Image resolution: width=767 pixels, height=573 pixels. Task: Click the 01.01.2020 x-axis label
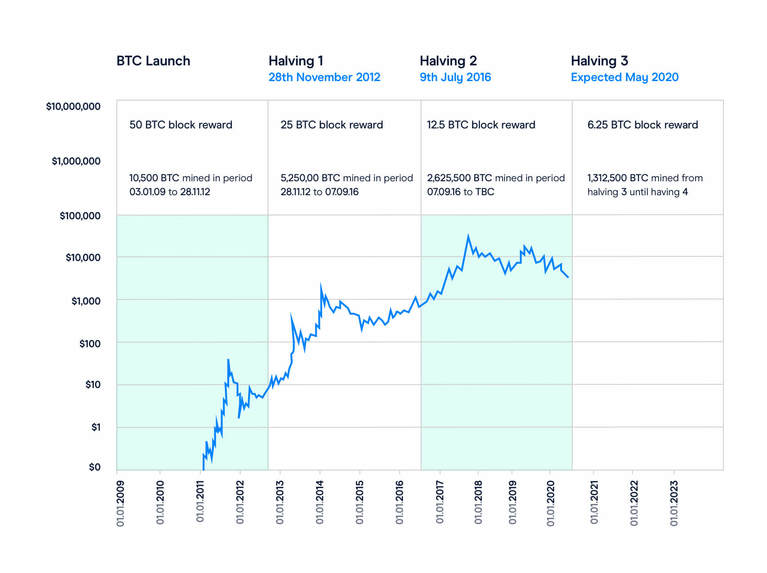tap(551, 504)
